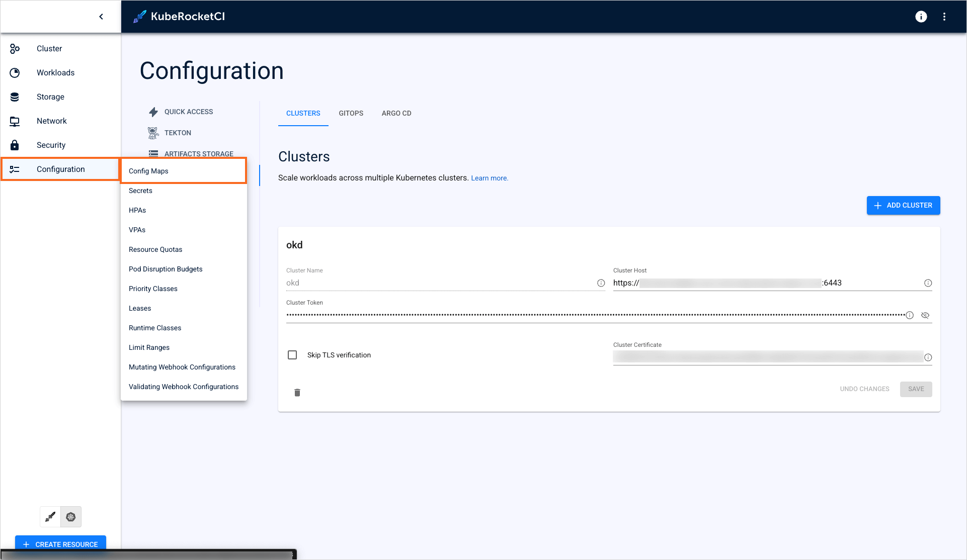Select the Cluster sidebar icon
Viewport: 967px width, 560px height.
pyautogui.click(x=15, y=48)
